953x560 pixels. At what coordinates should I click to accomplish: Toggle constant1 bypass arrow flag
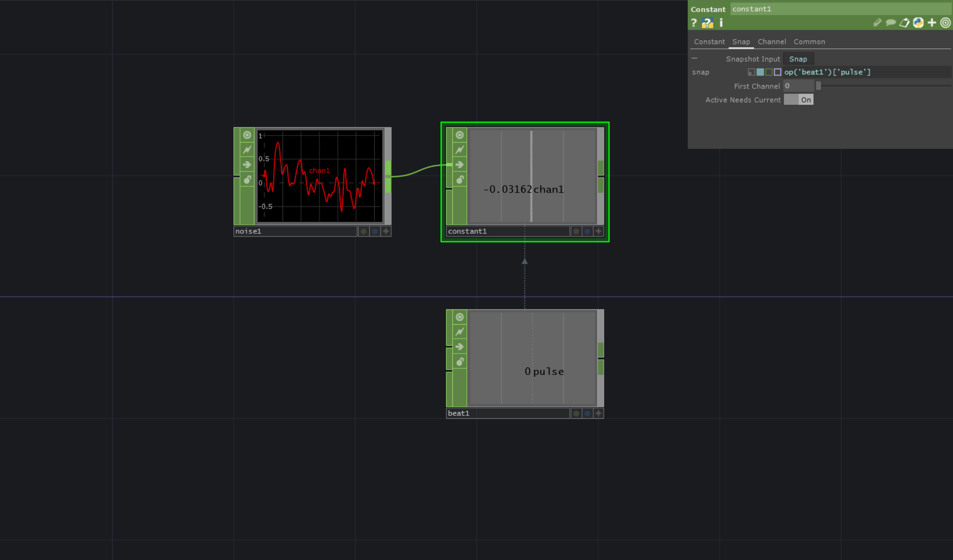click(x=460, y=165)
